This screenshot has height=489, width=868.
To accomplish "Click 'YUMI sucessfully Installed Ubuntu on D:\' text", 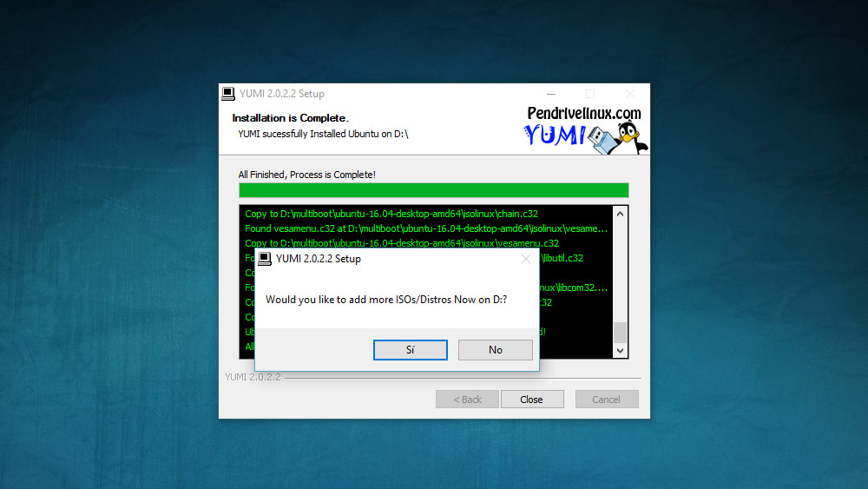I will pyautogui.click(x=323, y=134).
